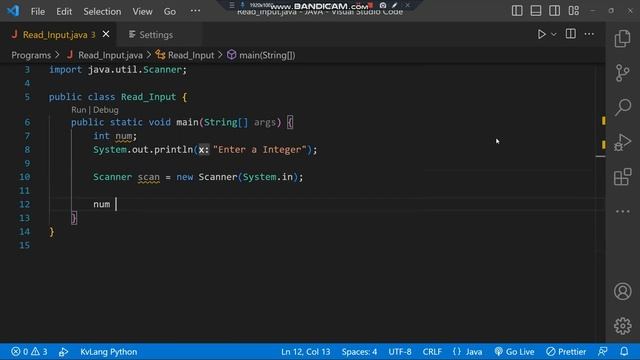Change line endings via CRLF

pyautogui.click(x=432, y=351)
